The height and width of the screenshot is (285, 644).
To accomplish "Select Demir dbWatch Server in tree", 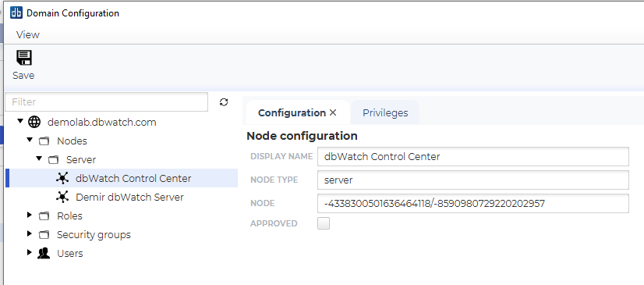I will point(129,197).
